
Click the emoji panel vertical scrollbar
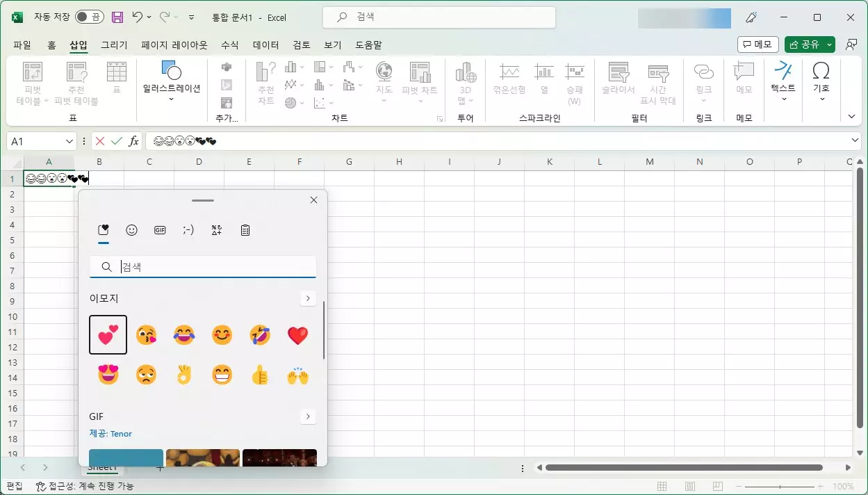[x=324, y=330]
